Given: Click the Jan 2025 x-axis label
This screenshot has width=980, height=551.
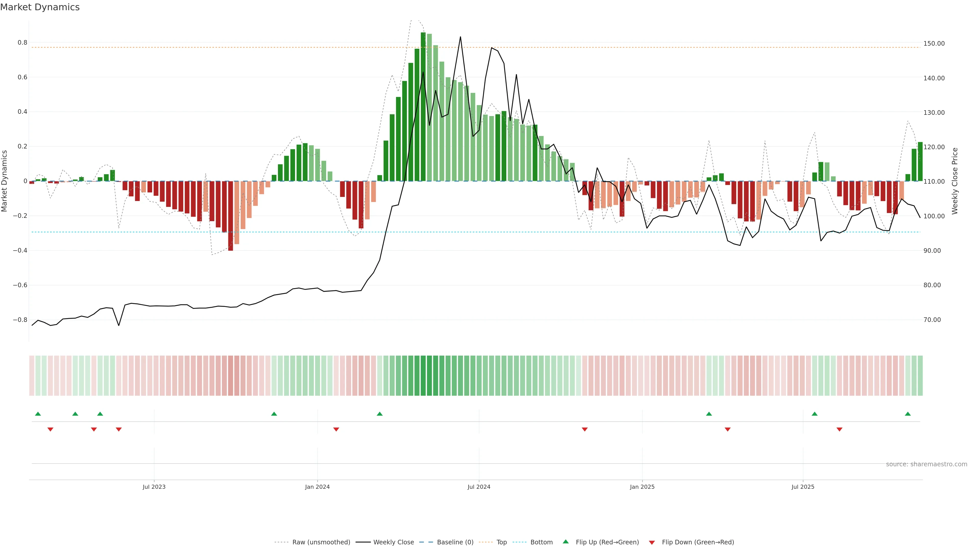Looking at the screenshot, I should pos(642,487).
